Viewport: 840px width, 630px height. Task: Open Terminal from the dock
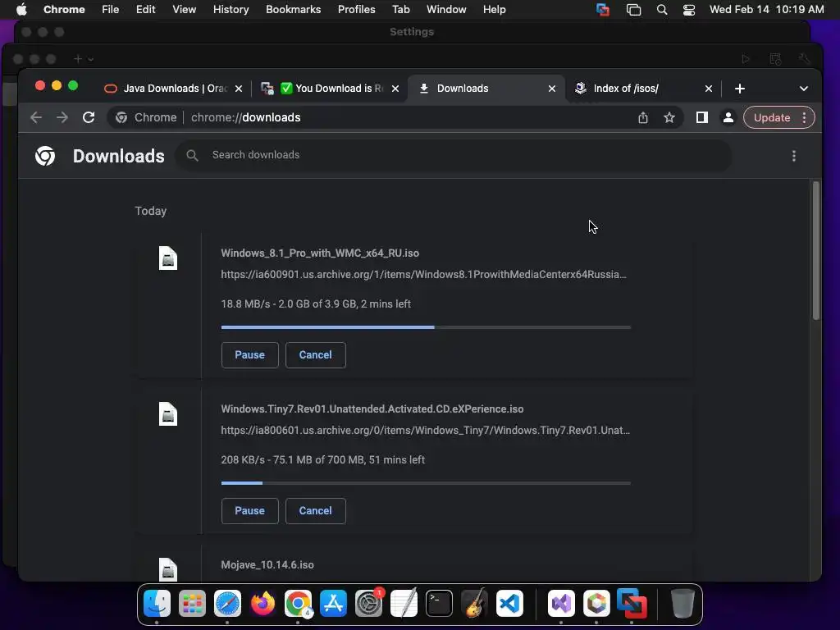click(440, 604)
